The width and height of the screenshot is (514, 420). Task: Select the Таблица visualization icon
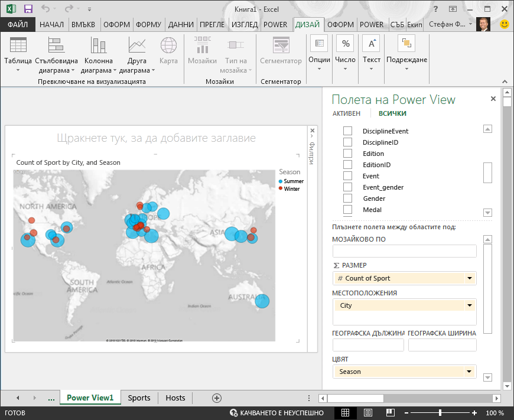pos(18,45)
